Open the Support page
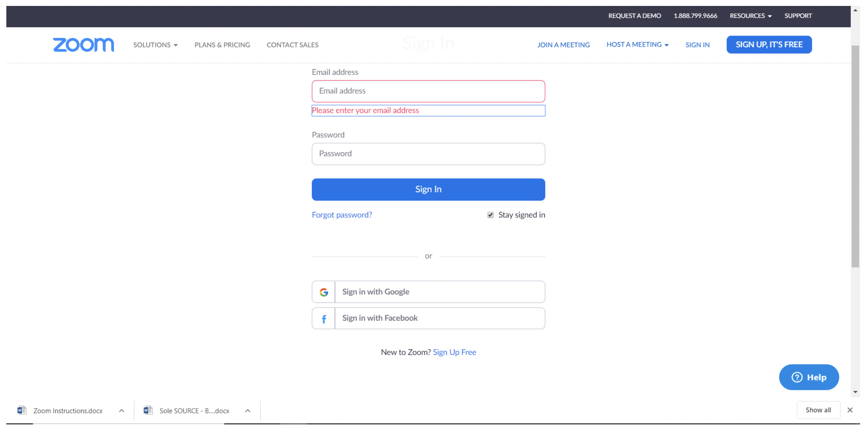868x435 pixels. click(x=798, y=16)
